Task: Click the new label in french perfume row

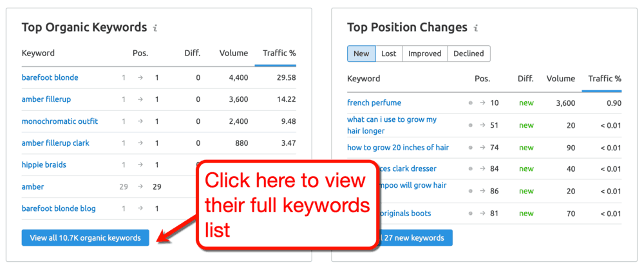Action: coord(527,103)
